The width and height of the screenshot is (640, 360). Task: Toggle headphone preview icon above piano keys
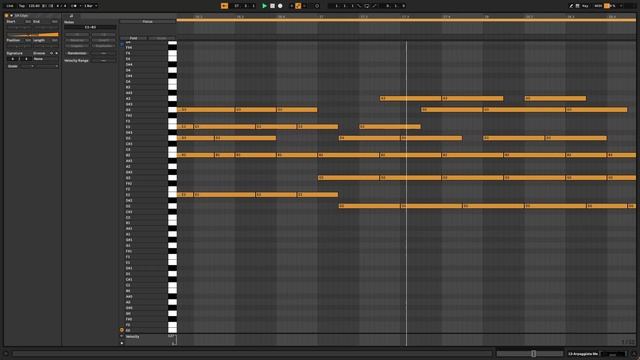pyautogui.click(x=122, y=44)
